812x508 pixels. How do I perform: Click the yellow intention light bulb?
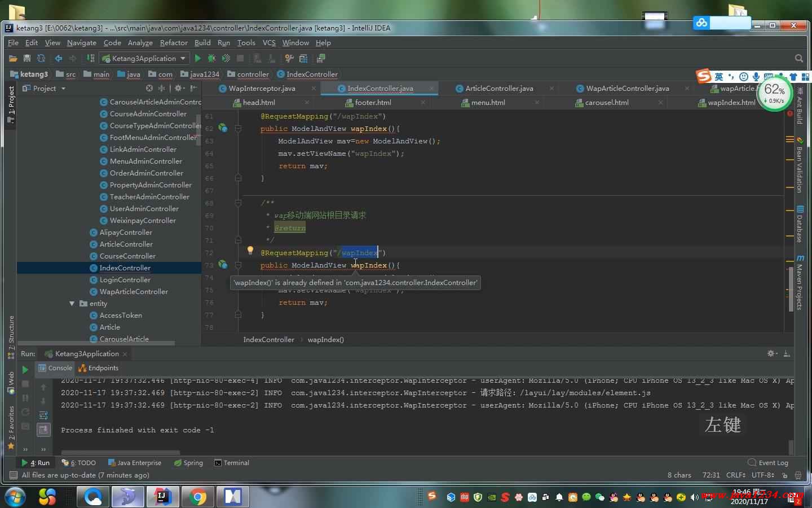coord(250,251)
